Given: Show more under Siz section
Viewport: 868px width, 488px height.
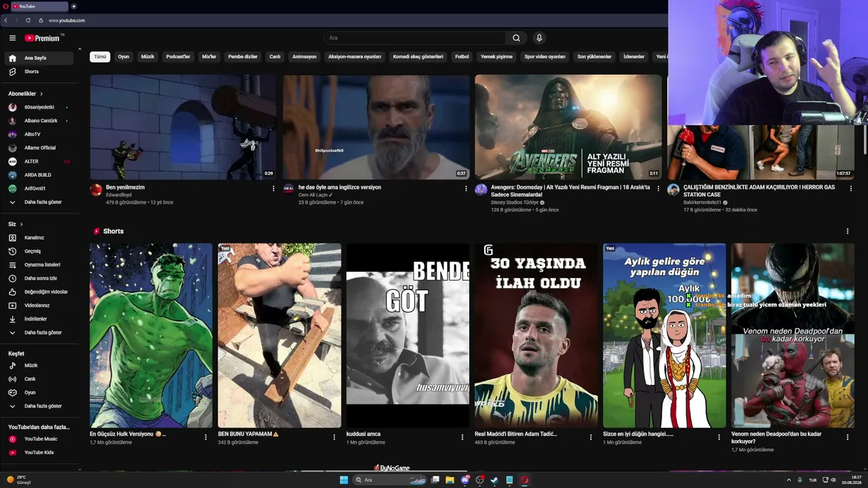Looking at the screenshot, I should (41, 333).
